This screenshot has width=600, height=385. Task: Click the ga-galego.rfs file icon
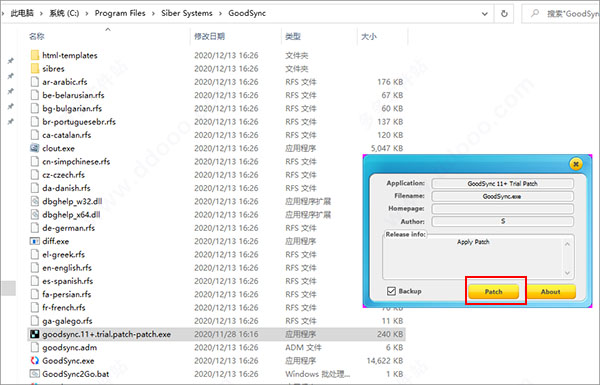(x=34, y=321)
